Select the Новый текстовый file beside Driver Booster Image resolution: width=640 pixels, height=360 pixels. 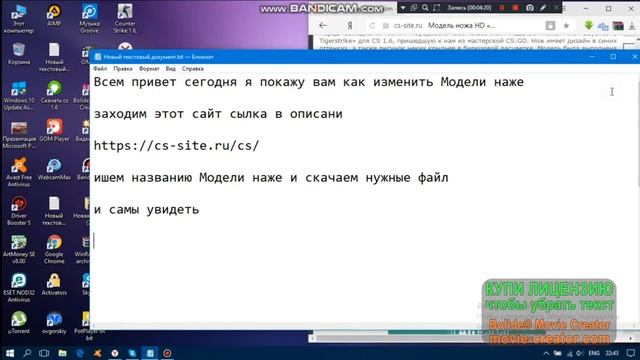tap(54, 211)
